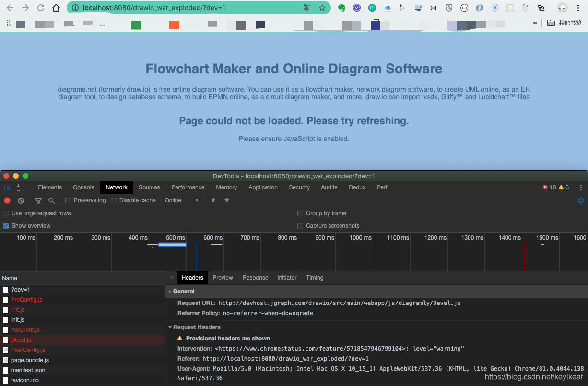This screenshot has height=386, width=588.
Task: Open network search with the magnifier icon
Action: 51,200
